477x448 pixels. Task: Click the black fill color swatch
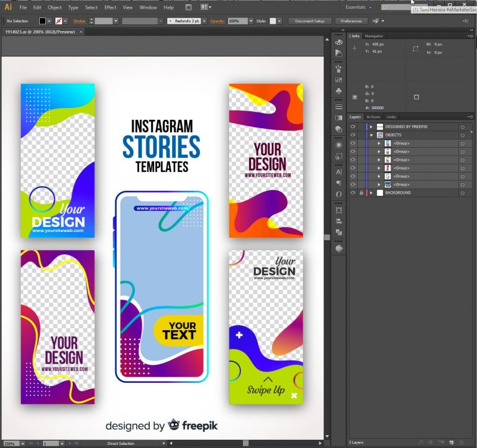(x=42, y=21)
